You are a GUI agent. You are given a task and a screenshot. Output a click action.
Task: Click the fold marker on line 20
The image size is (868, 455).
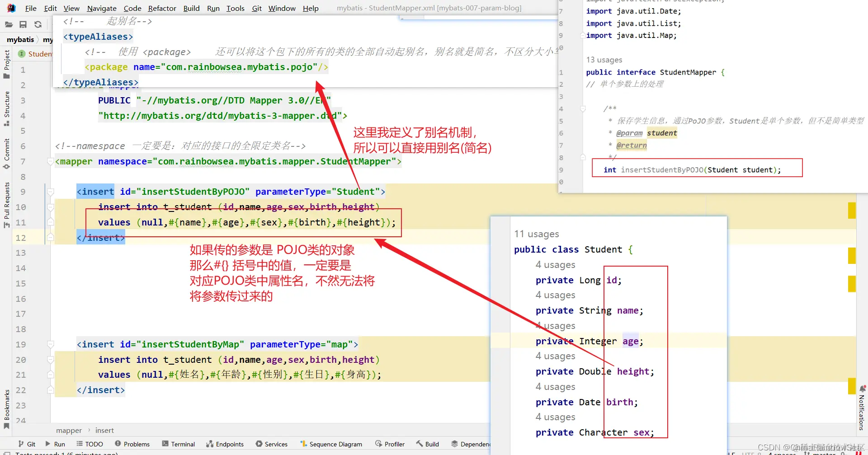coord(51,360)
